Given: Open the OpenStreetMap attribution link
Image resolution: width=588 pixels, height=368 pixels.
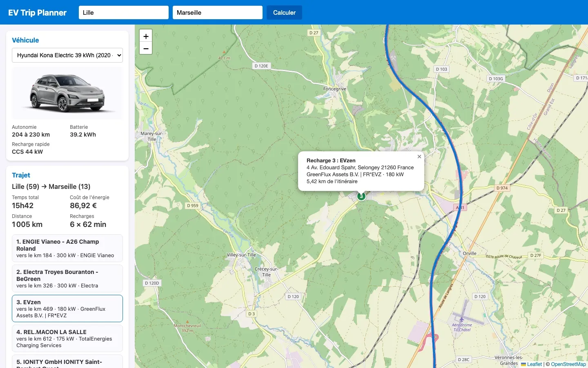Looking at the screenshot, I should coord(568,364).
